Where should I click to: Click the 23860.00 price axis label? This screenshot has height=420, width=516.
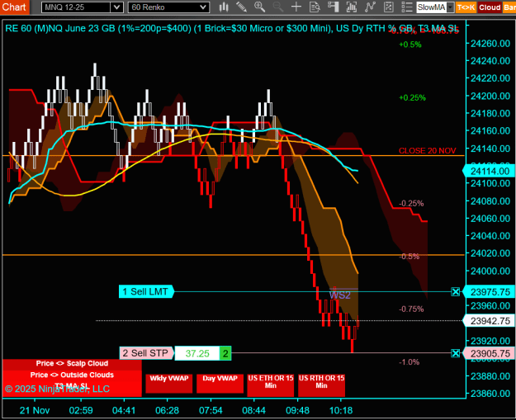coord(490,394)
